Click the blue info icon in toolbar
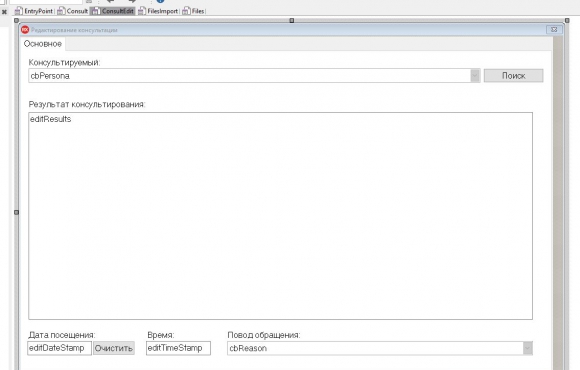This screenshot has height=370, width=580. click(160, 1)
